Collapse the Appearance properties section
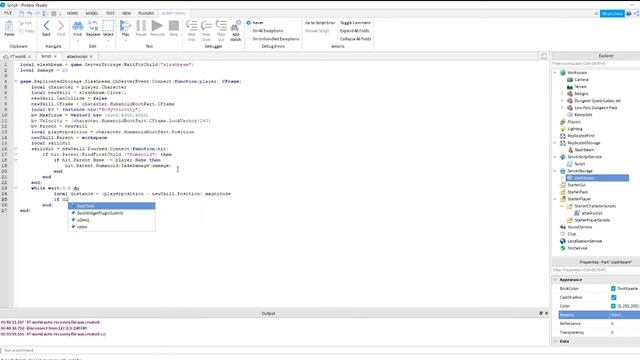Screen dimensions: 640x360 click(x=555, y=280)
